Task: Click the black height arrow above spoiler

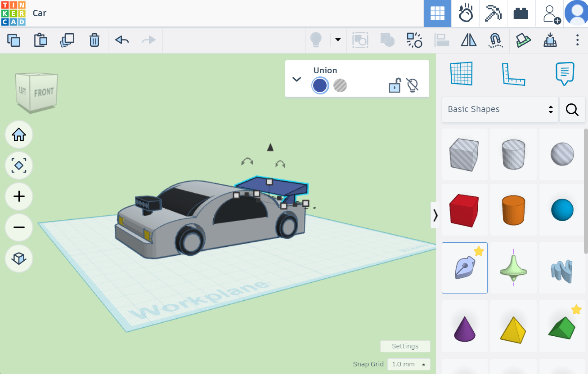Action: click(270, 147)
